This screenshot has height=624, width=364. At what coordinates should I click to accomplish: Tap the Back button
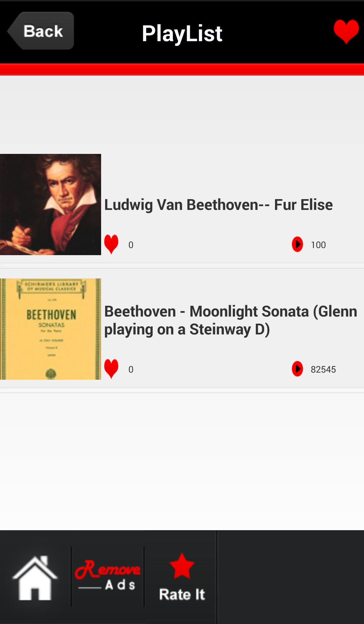coord(41,31)
